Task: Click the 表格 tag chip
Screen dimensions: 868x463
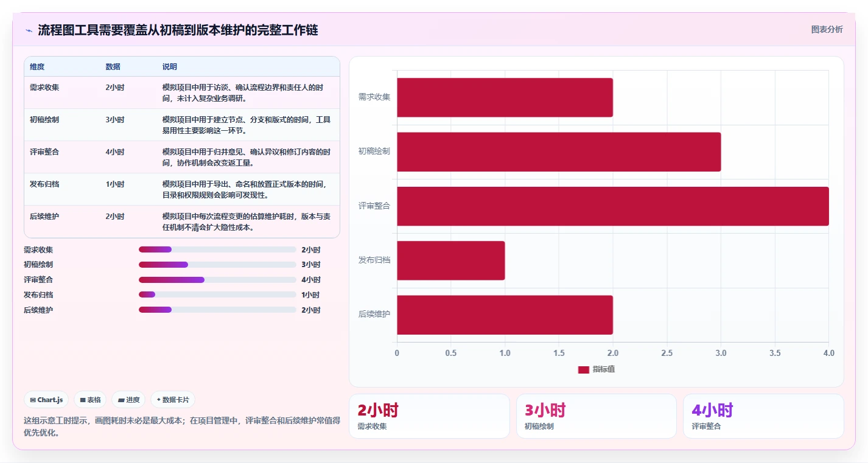Action: (90, 400)
